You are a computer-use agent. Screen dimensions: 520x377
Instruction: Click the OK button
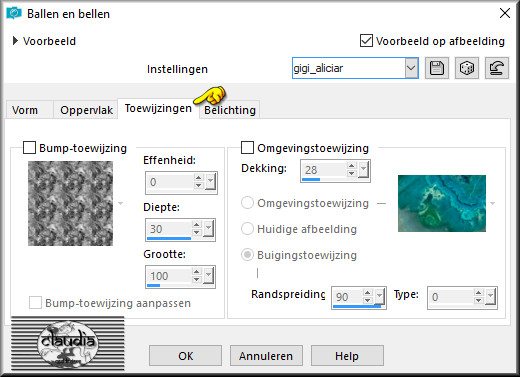[185, 356]
